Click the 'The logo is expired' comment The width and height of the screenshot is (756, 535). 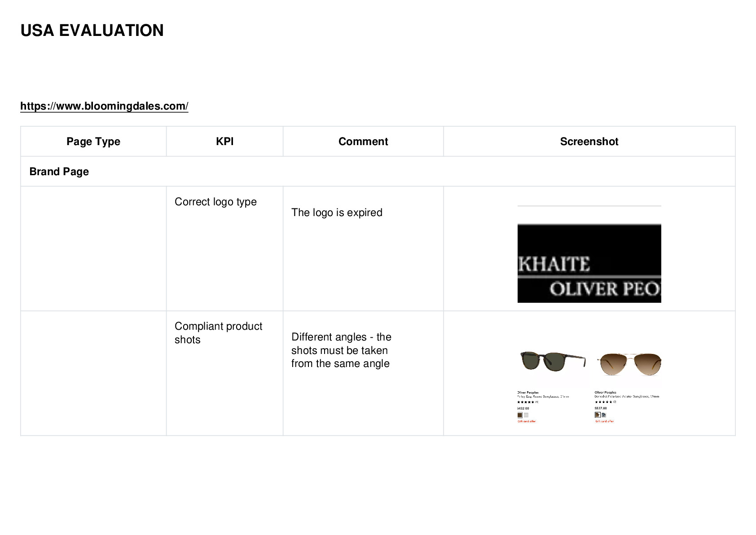coord(337,212)
